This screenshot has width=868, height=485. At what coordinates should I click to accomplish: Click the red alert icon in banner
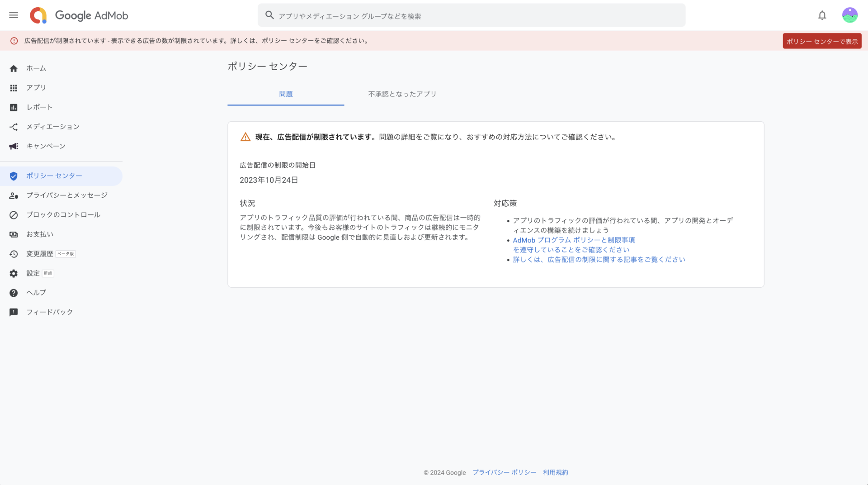pos(14,41)
